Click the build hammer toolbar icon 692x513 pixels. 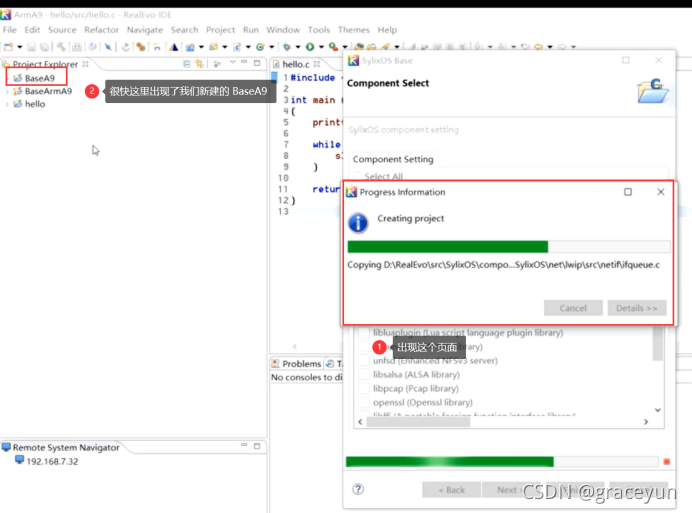click(61, 46)
